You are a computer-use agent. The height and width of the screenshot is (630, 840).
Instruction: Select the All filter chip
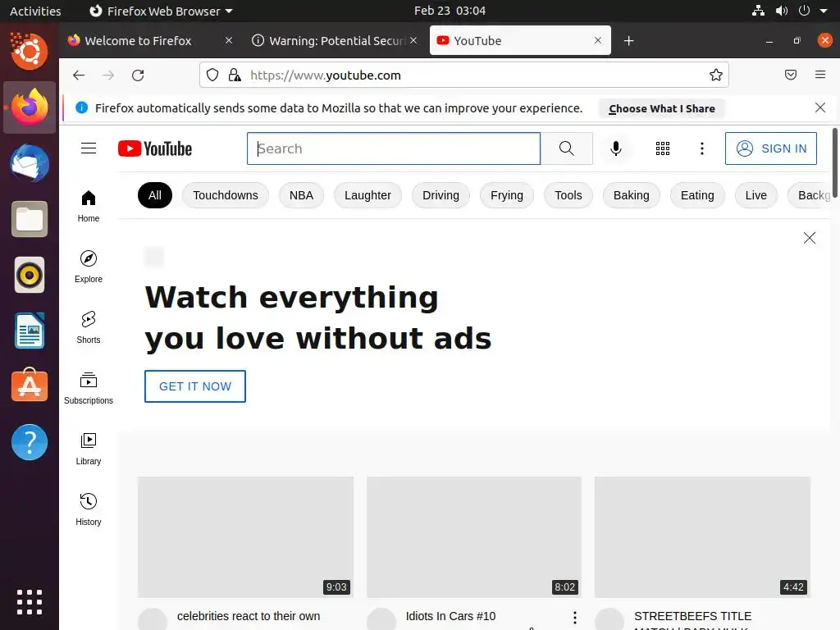(155, 195)
